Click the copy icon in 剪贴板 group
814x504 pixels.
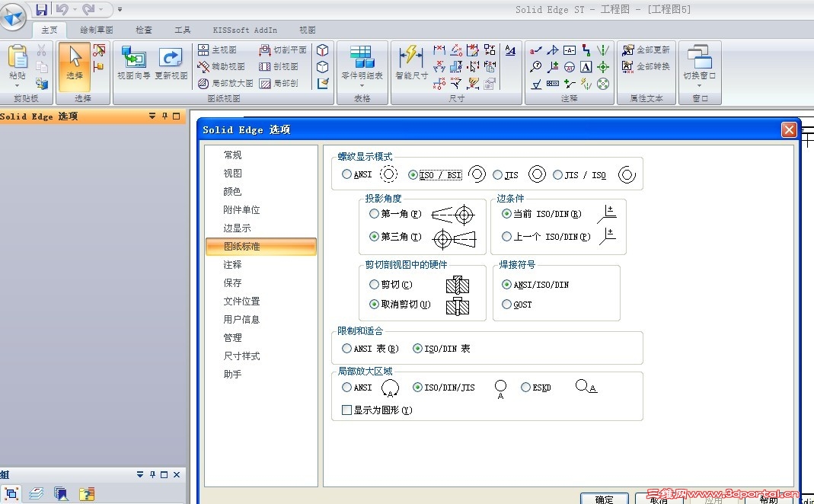tap(42, 67)
